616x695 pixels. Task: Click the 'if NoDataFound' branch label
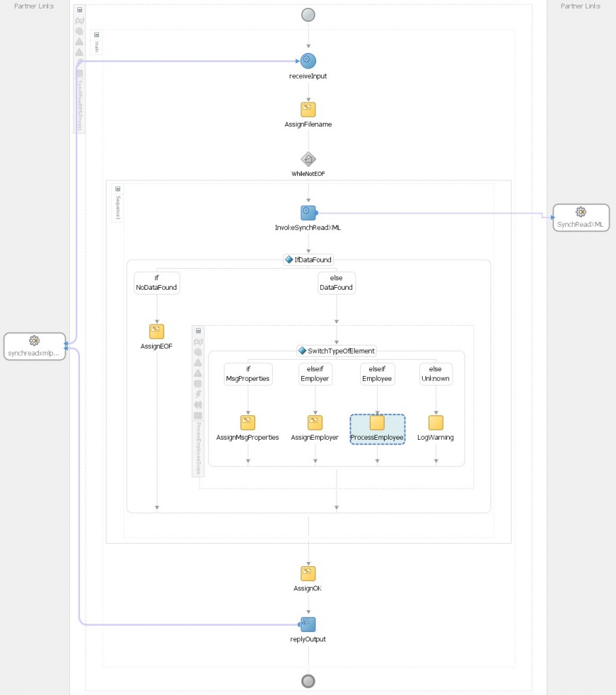(156, 282)
